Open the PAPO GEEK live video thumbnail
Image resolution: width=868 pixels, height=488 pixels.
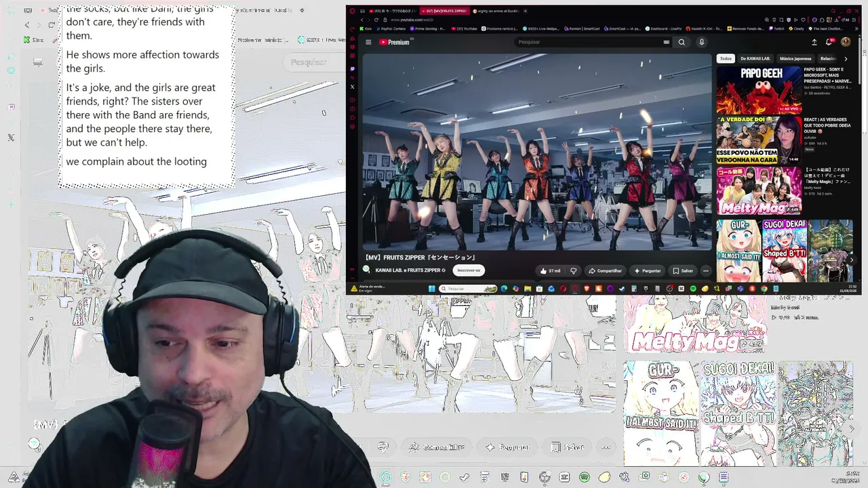pos(759,89)
